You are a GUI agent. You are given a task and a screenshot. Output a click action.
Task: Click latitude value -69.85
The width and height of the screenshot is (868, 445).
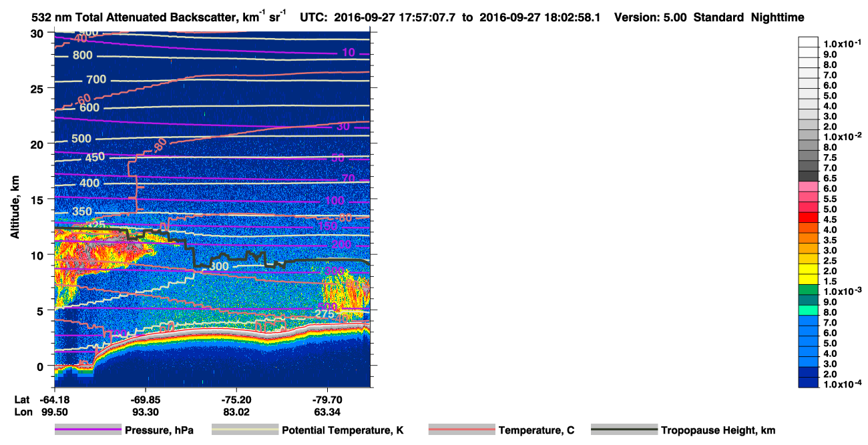click(146, 400)
